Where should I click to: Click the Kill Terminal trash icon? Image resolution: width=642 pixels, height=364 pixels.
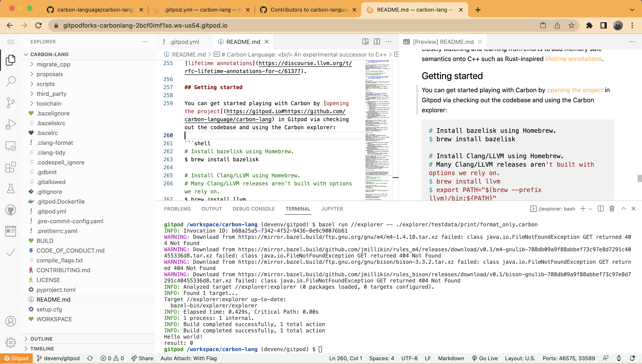pyautogui.click(x=612, y=209)
